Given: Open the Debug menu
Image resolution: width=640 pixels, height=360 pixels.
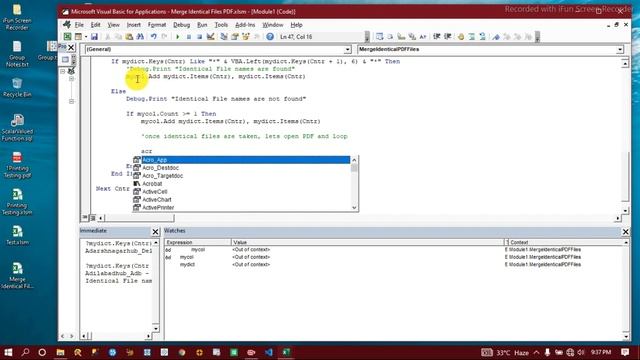Looking at the screenshot, I should tap(182, 25).
